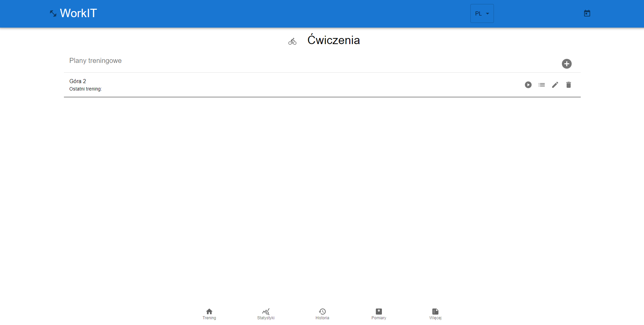Viewport: 644px width, 325px height.
Task: Open the Statystyki tab
Action: tap(266, 314)
